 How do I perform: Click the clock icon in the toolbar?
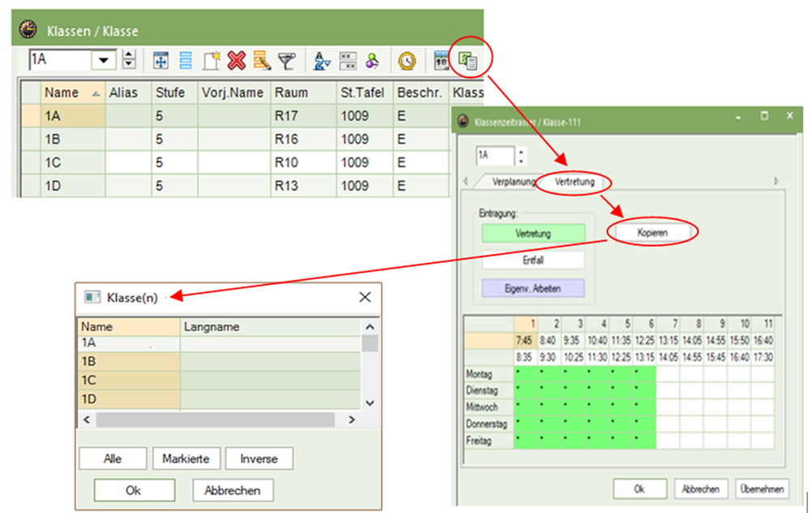pyautogui.click(x=407, y=60)
